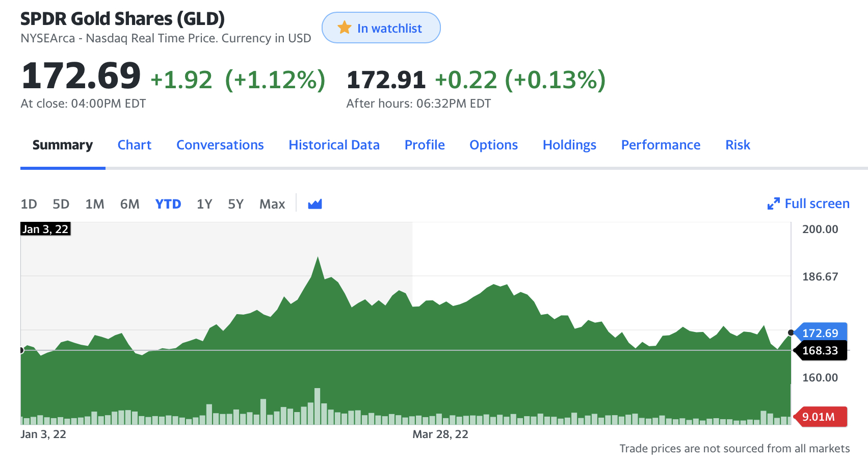Toggle the In watchlist button

pos(381,28)
